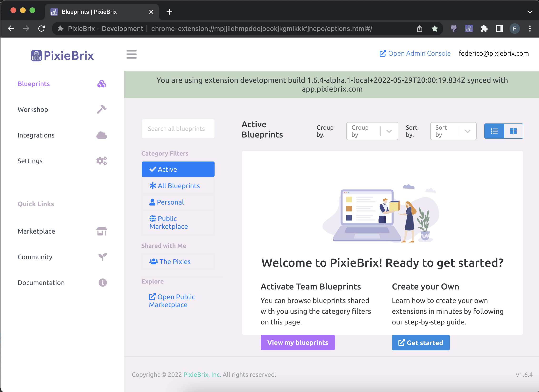Click the Community seedling icon
539x392 pixels.
[103, 257]
